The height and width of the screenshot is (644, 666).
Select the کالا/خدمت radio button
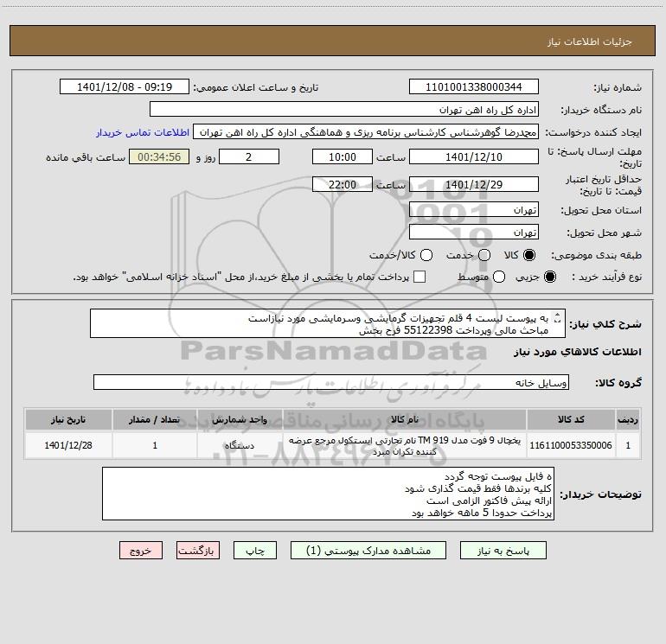(426, 255)
